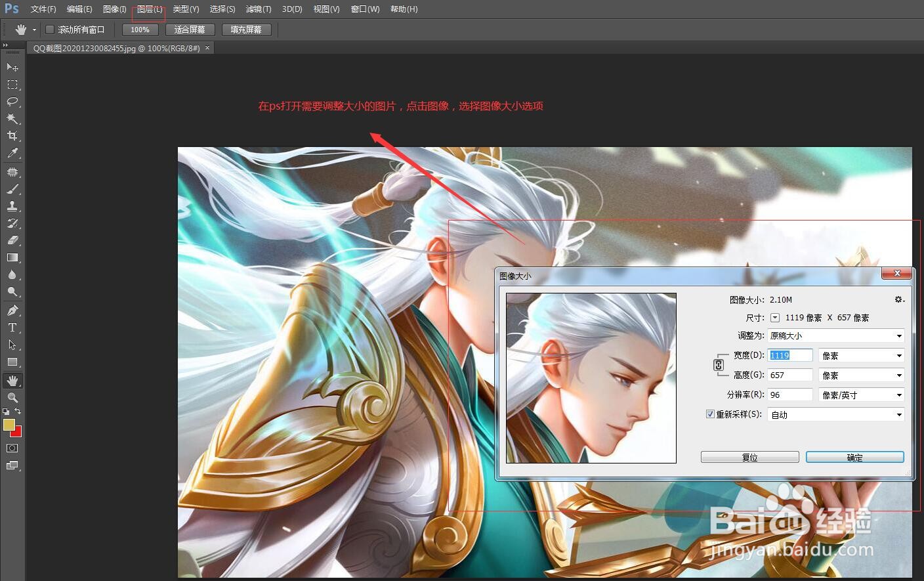
Task: Click 适合屏幕 fit screen button
Action: point(190,30)
